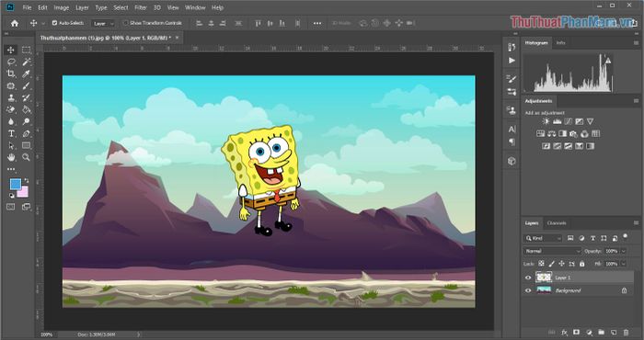
Task: Enable Show Transform Controls checkbox
Action: (x=126, y=23)
